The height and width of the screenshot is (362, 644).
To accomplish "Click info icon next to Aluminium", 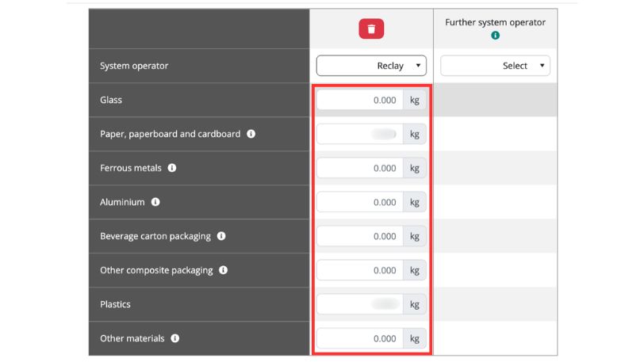I will pos(155,202).
